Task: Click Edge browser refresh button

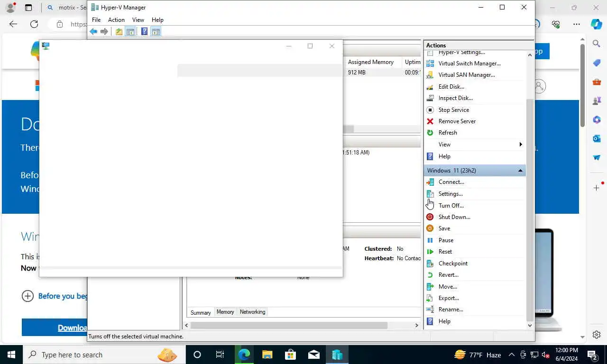Action: click(34, 24)
